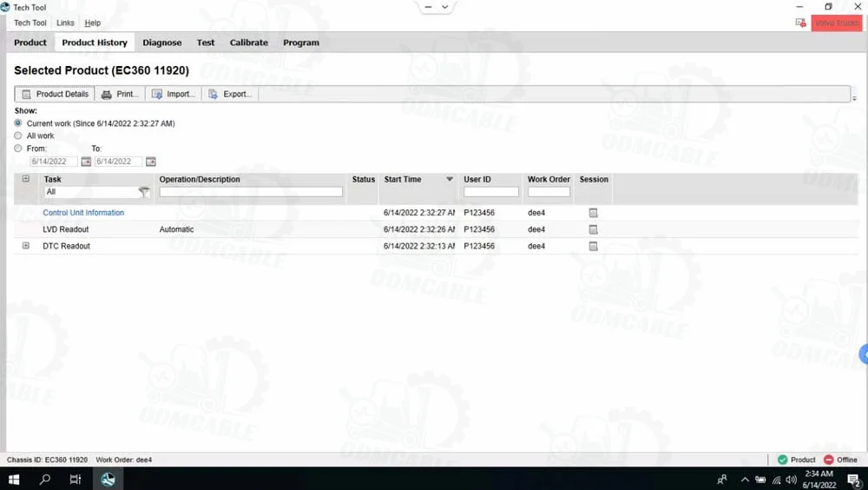This screenshot has width=868, height=490.
Task: Collapse all rows using header expander
Action: pyautogui.click(x=25, y=178)
